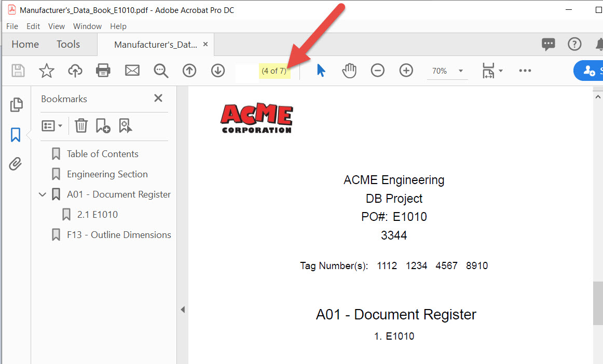Image resolution: width=603 pixels, height=364 pixels.
Task: Delete selected bookmark trash icon
Action: coord(81,125)
